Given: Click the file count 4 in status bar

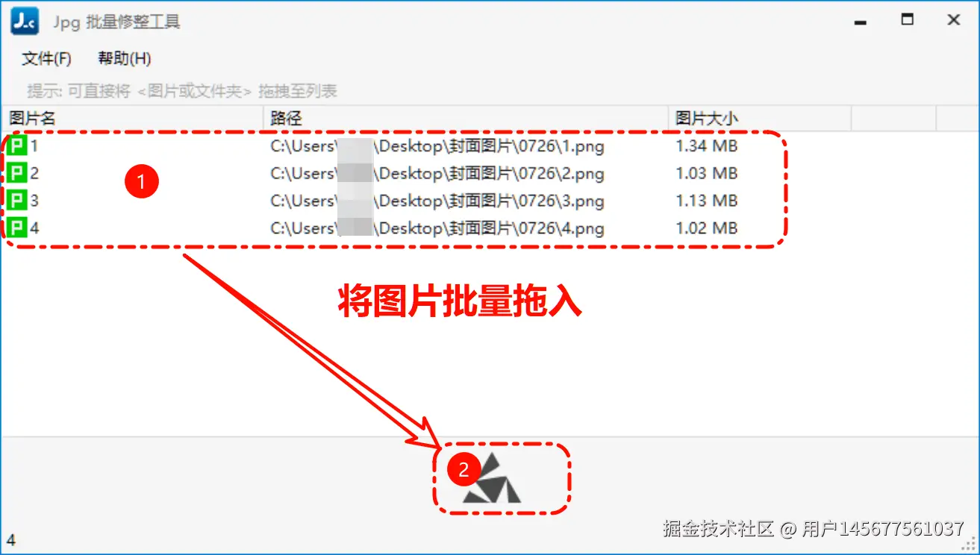Looking at the screenshot, I should coord(11,540).
